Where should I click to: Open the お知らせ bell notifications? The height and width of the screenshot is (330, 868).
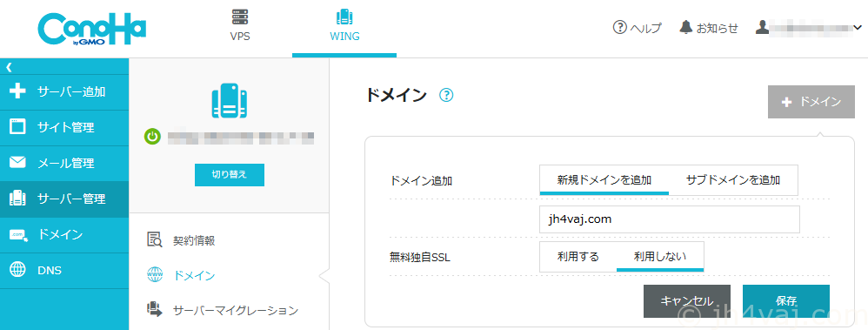tap(686, 27)
